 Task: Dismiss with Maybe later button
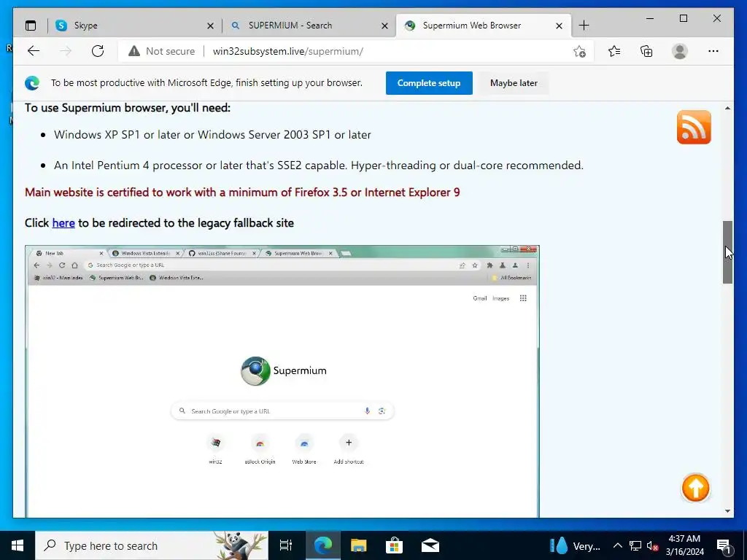click(x=514, y=83)
